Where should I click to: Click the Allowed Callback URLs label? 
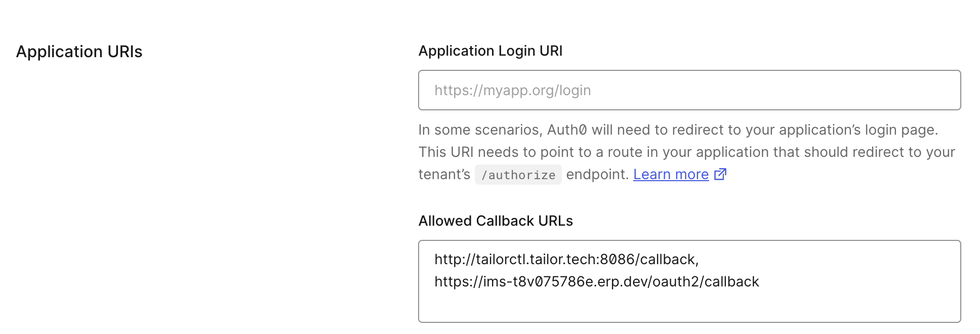(x=496, y=221)
